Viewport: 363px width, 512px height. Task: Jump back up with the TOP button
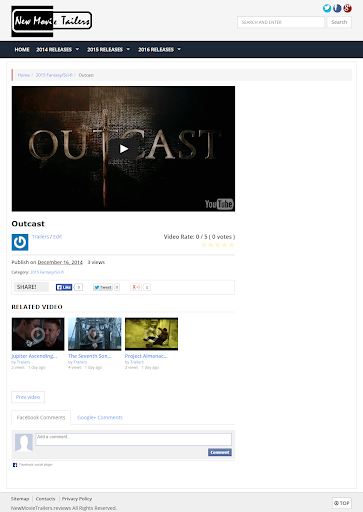click(x=342, y=503)
